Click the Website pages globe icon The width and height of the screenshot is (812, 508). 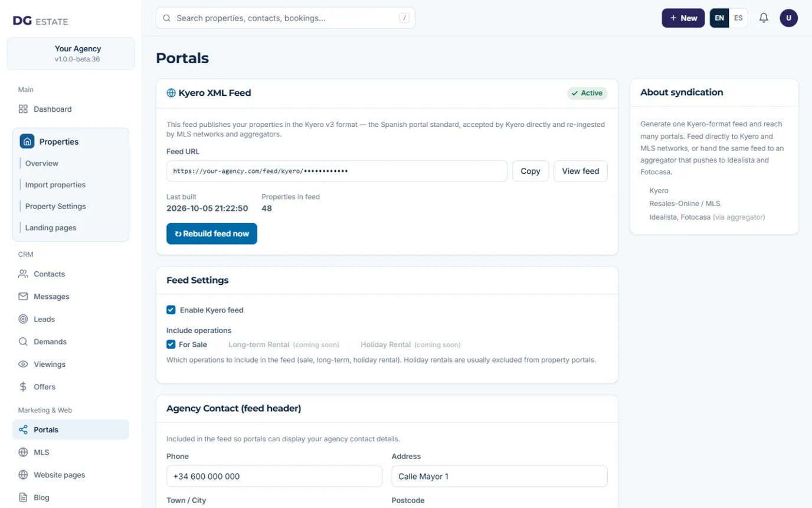click(23, 474)
